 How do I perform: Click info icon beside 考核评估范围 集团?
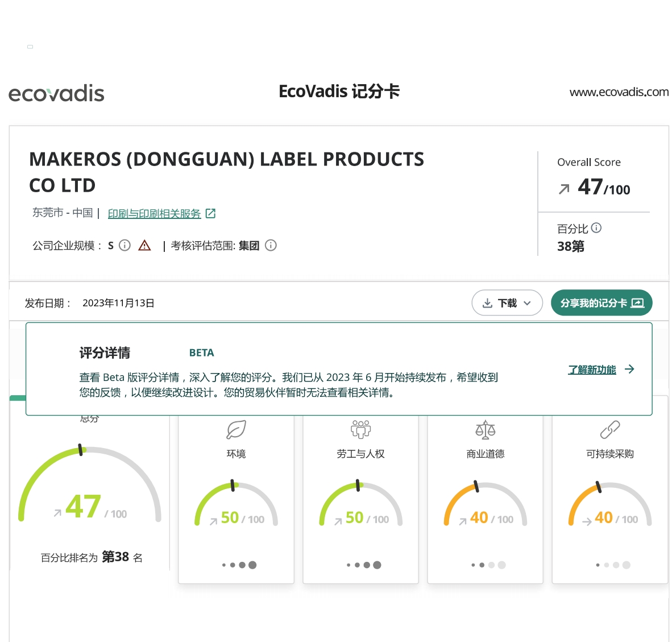point(271,245)
